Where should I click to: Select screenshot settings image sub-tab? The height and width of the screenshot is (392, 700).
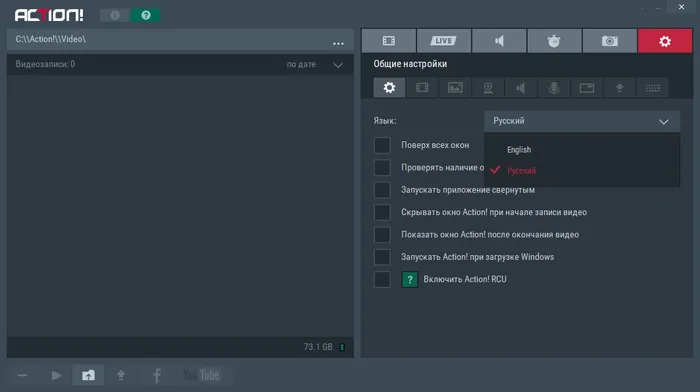[455, 88]
